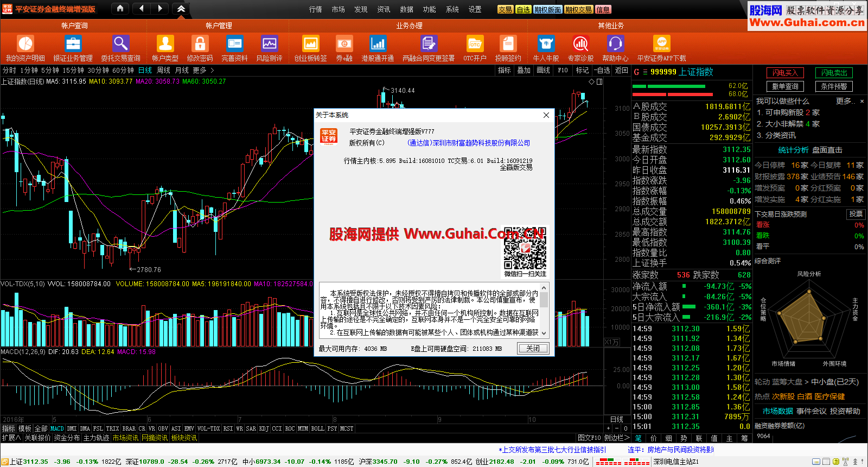This screenshot has height=467, width=868.
Task: Select 日线 chart period
Action: [x=145, y=70]
